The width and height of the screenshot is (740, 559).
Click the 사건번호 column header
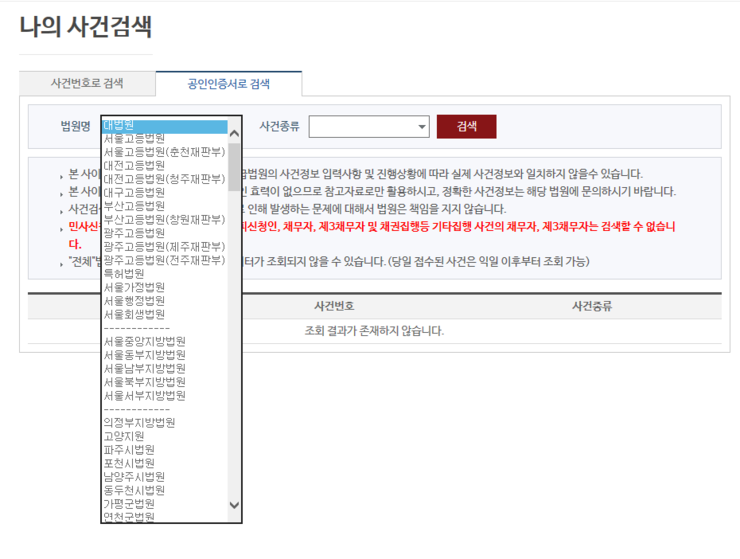click(x=334, y=306)
